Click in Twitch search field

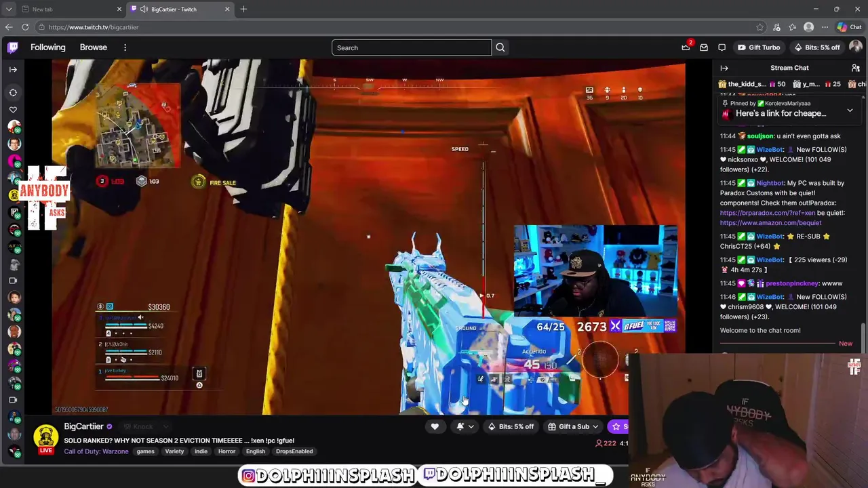coord(412,47)
